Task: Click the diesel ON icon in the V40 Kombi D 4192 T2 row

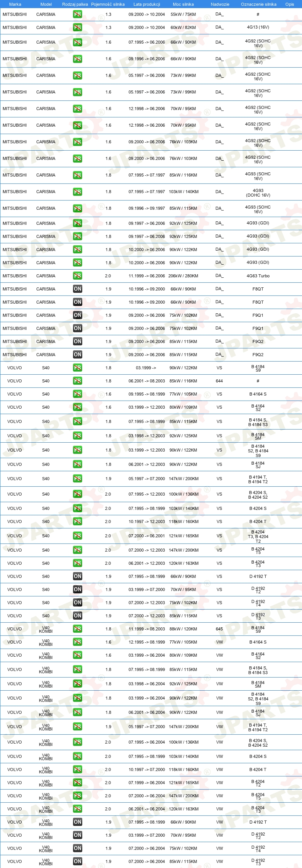Action: [x=77, y=835]
